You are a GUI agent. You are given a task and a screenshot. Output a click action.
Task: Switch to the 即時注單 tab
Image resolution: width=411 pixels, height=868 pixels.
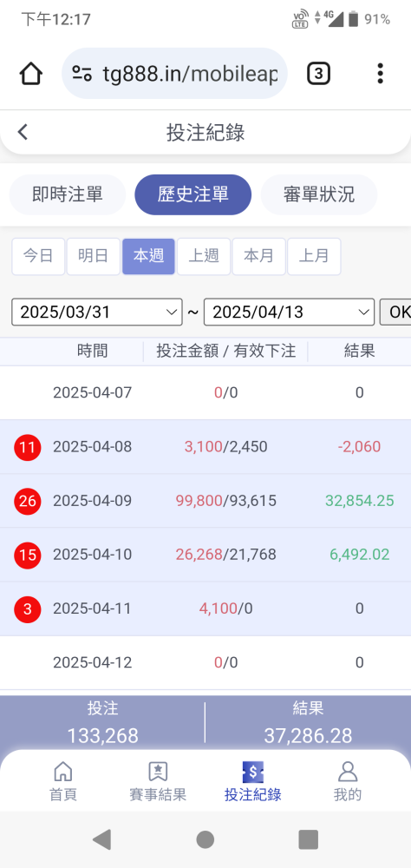68,194
